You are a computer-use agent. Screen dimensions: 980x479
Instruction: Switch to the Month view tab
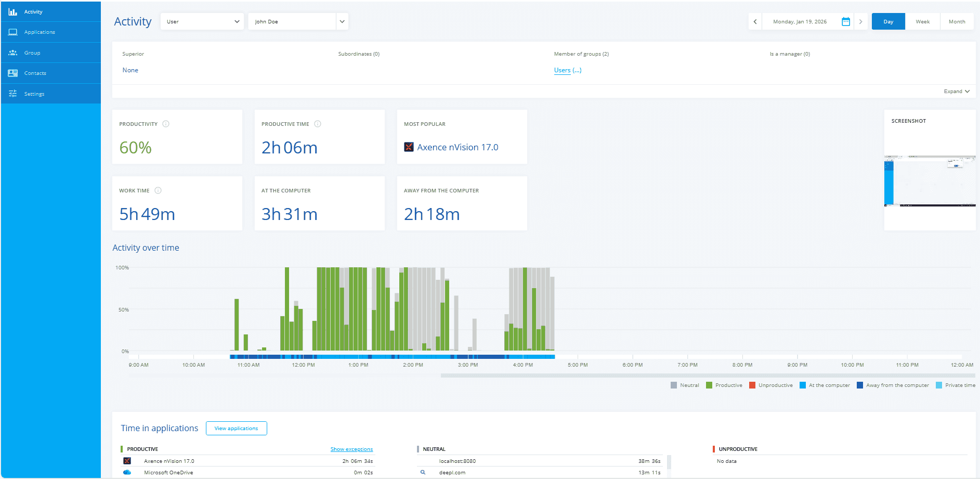click(x=957, y=22)
